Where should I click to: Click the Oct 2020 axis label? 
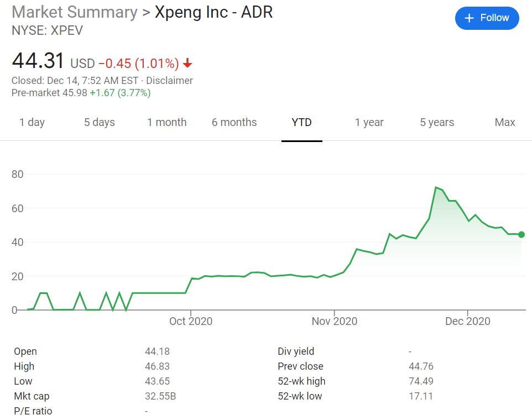coord(191,321)
